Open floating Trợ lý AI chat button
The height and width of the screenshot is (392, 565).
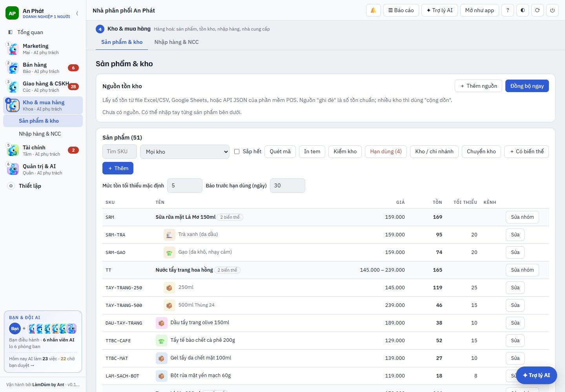pos(536,376)
